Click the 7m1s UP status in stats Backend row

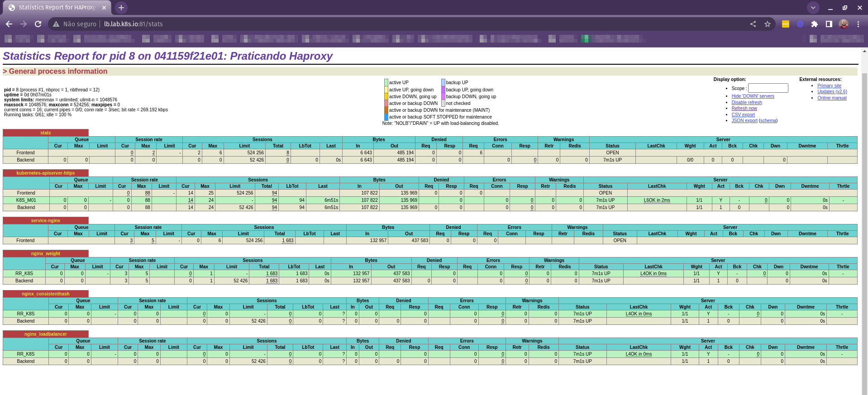click(612, 160)
